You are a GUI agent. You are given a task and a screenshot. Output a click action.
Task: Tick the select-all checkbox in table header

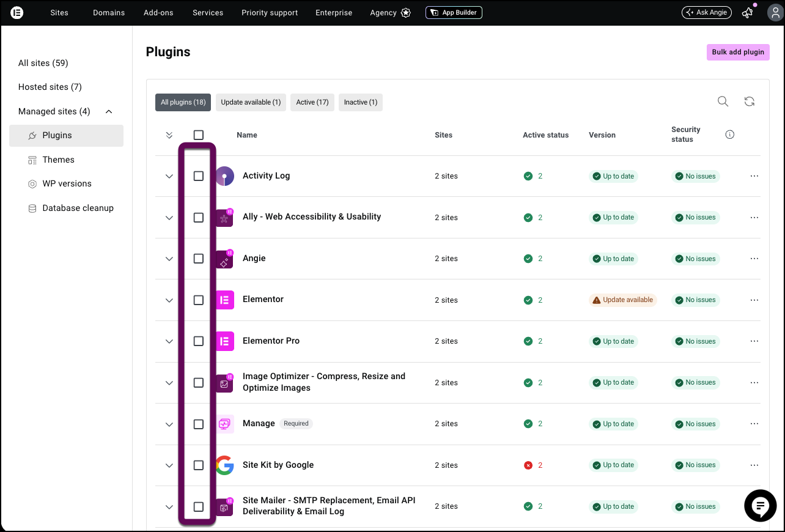coord(198,135)
